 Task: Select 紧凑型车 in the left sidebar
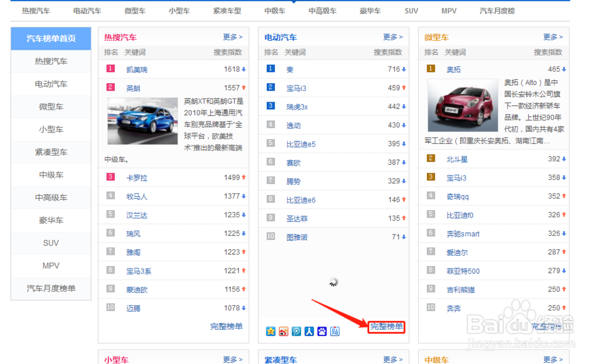[51, 152]
